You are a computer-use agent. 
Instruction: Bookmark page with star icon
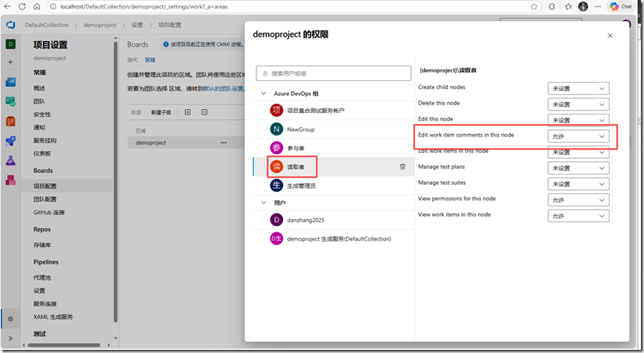pos(534,6)
